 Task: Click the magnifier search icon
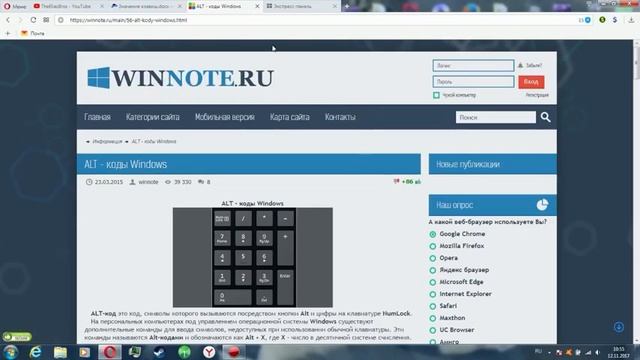545,117
